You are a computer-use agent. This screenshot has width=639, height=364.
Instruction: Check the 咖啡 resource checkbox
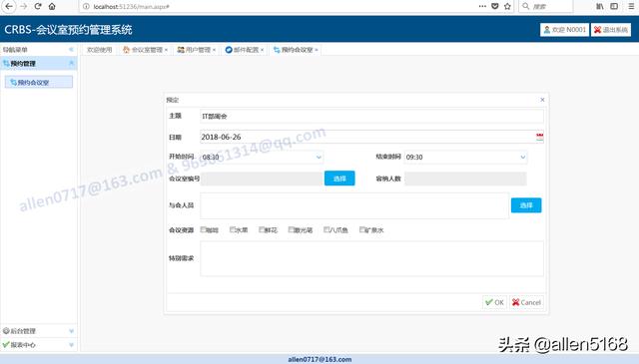[203, 229]
